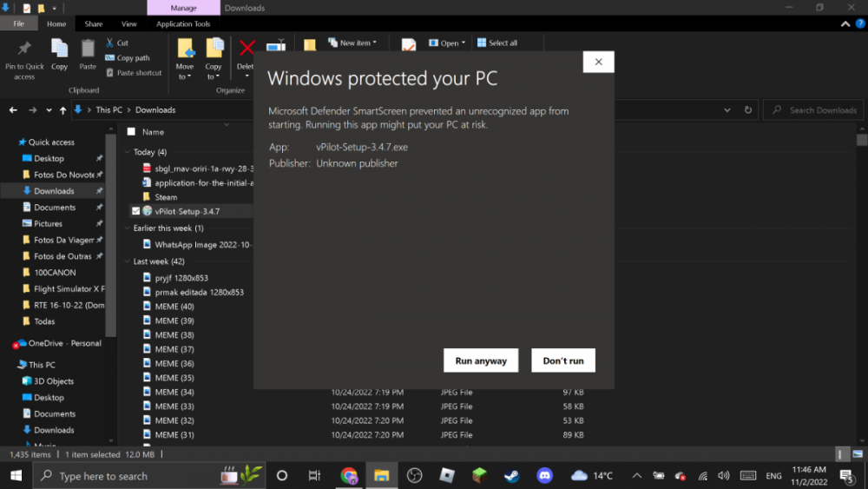Click the Run anyway button
The height and width of the screenshot is (489, 868).
(x=481, y=360)
